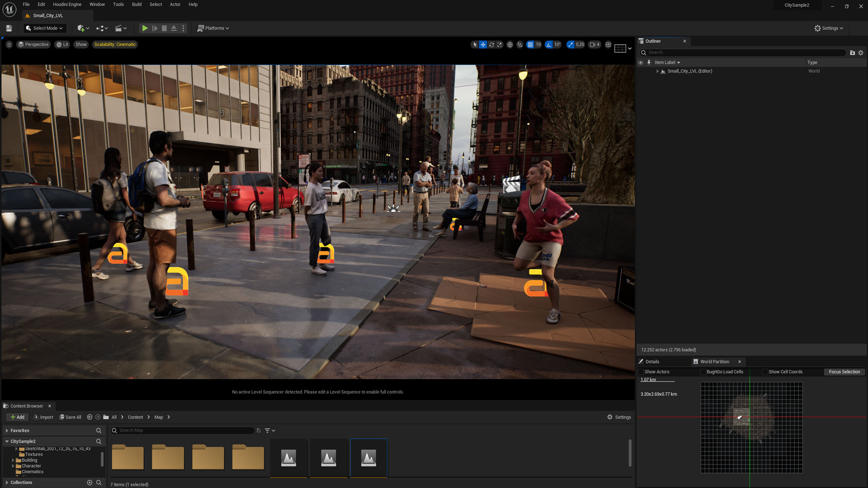Open the add actor cube-plus menu

(x=83, y=28)
